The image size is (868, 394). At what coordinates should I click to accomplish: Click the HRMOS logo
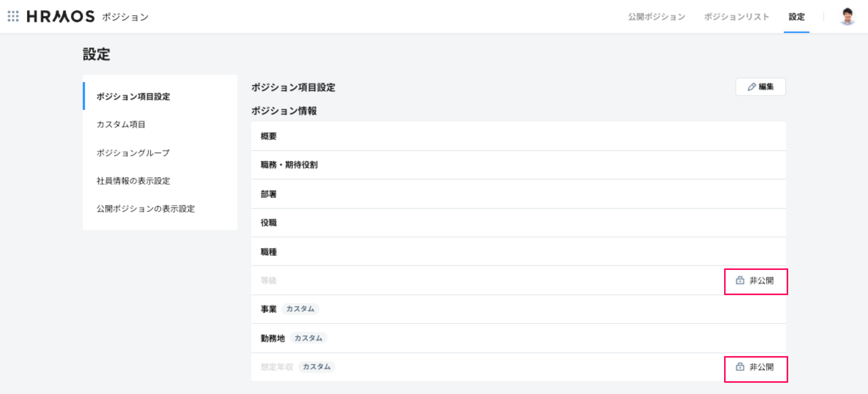pos(61,16)
